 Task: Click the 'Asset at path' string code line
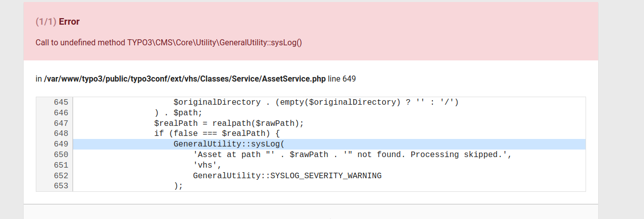click(x=352, y=155)
